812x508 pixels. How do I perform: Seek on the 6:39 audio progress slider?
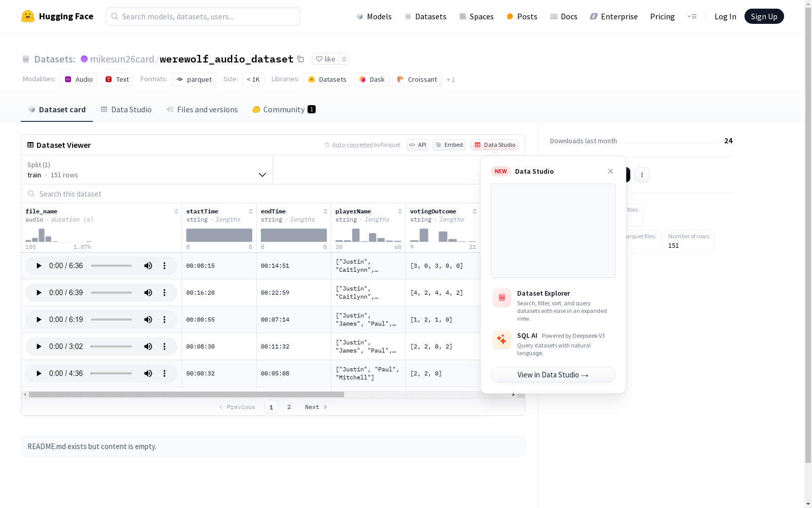[112, 293]
